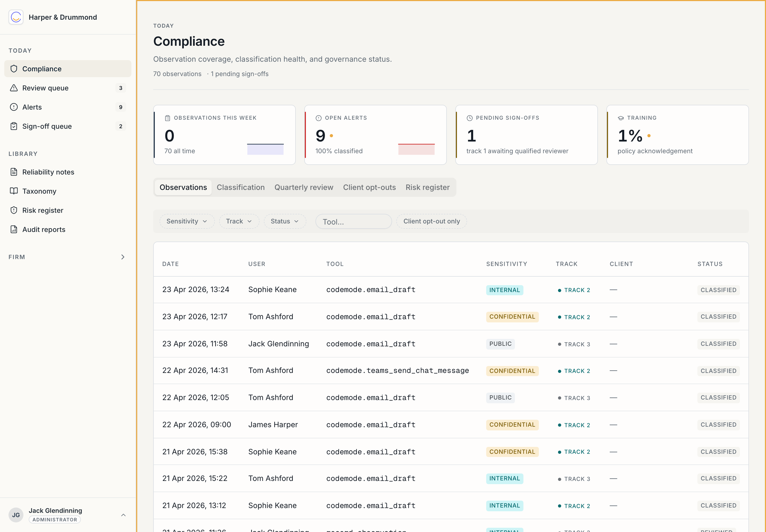Image resolution: width=766 pixels, height=532 pixels.
Task: Click TRACK 3 on the 22 Apr 12:05 row
Action: (574, 398)
